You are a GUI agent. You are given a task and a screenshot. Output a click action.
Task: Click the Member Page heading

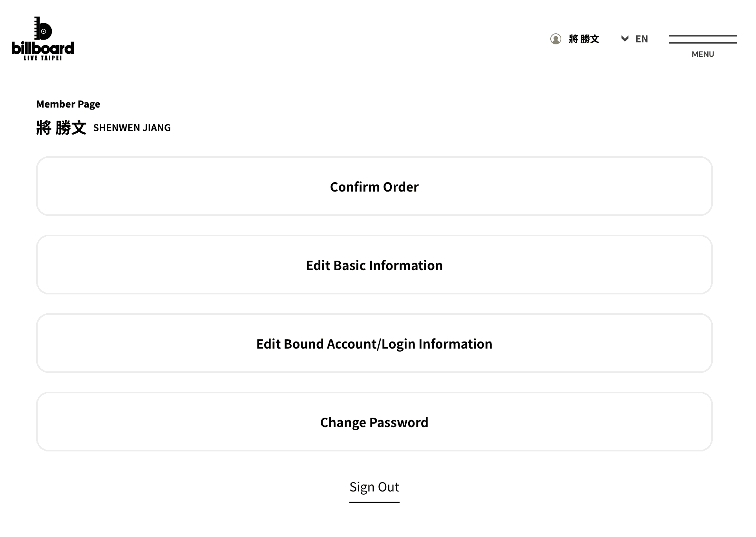(x=68, y=104)
